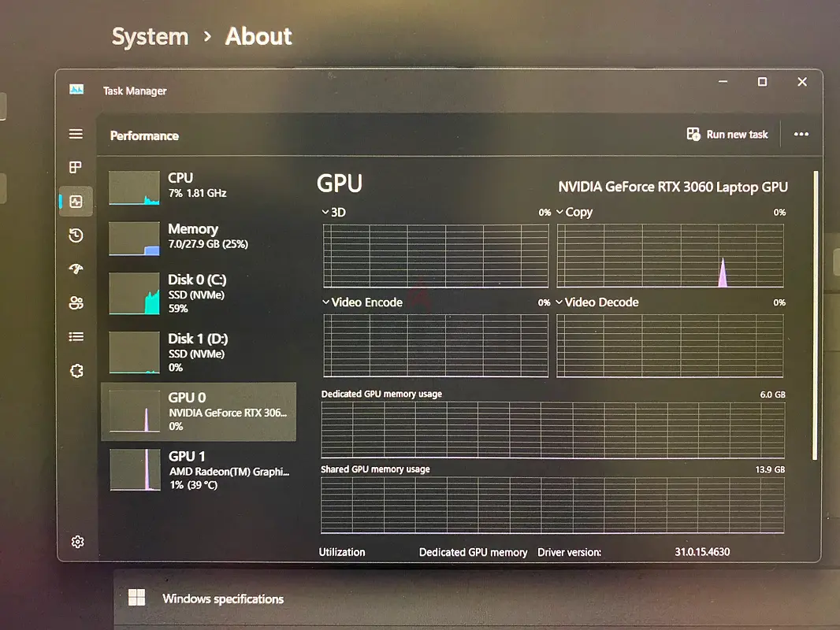
Task: Open the Services page icon
Action: click(x=76, y=370)
